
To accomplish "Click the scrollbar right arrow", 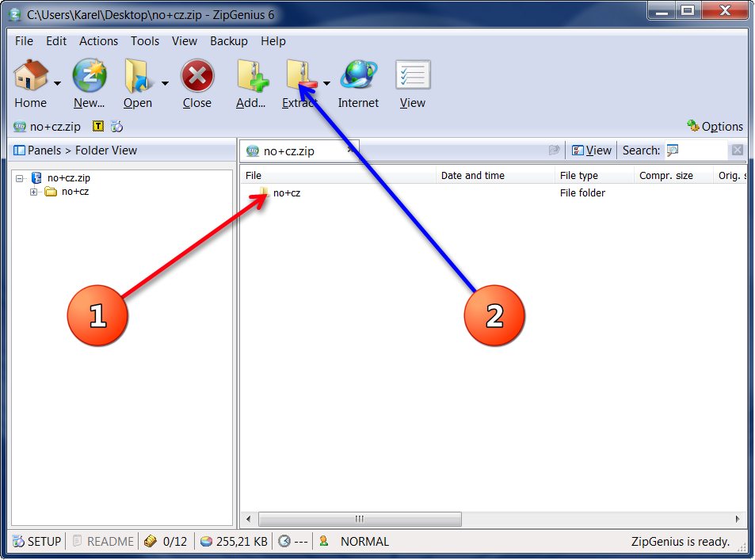I will click(x=738, y=519).
